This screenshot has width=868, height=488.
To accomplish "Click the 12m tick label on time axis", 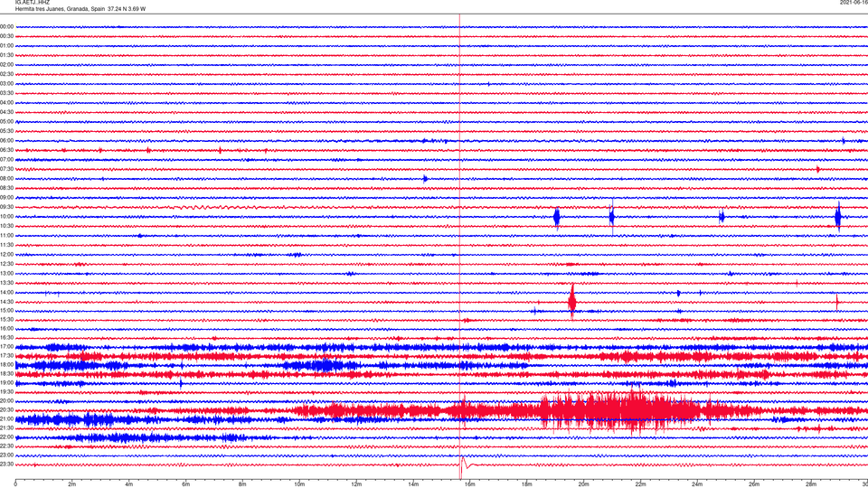I will 356,484.
